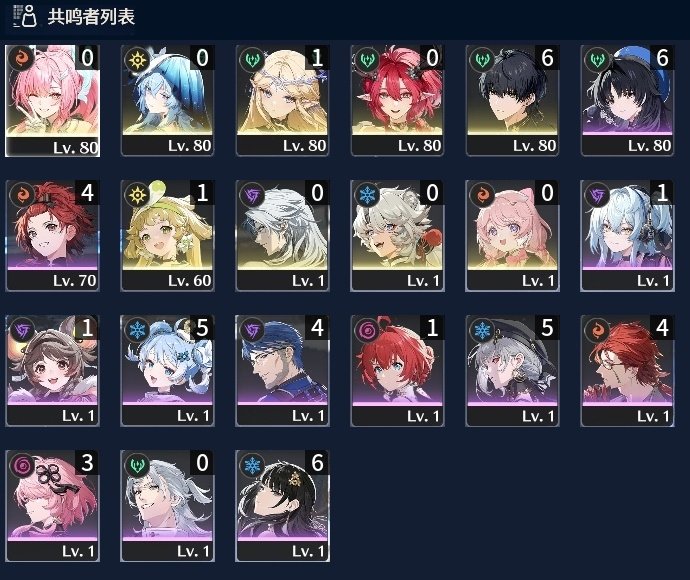
Task: Select the red-haired Aero Lv. 80 resonator
Action: pyautogui.click(x=397, y=100)
